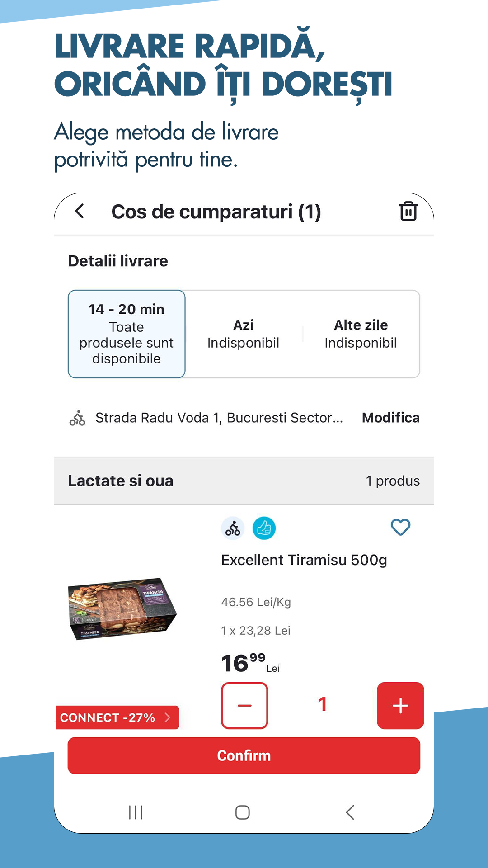Tap the Android recent apps icon

click(136, 812)
